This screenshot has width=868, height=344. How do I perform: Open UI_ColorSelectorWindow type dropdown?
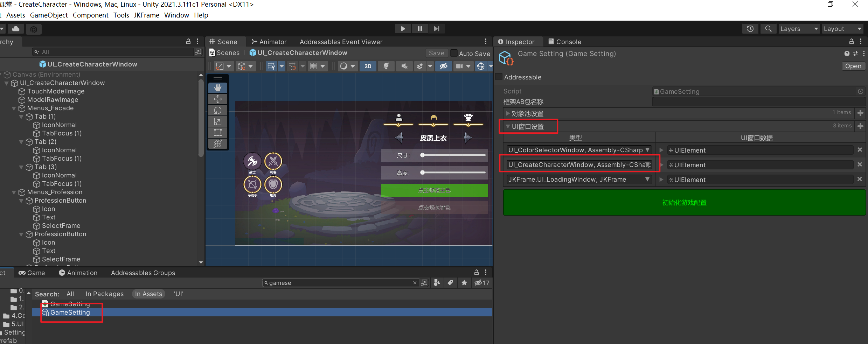(x=579, y=150)
